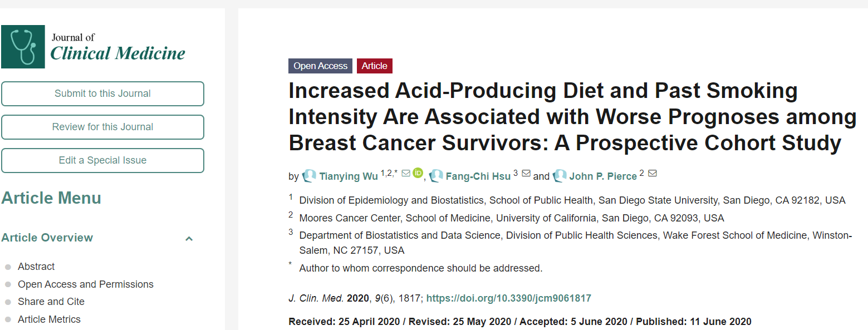Open the Journal of Clinical Medicine stethoscope logo
868x330 pixels.
pyautogui.click(x=23, y=47)
